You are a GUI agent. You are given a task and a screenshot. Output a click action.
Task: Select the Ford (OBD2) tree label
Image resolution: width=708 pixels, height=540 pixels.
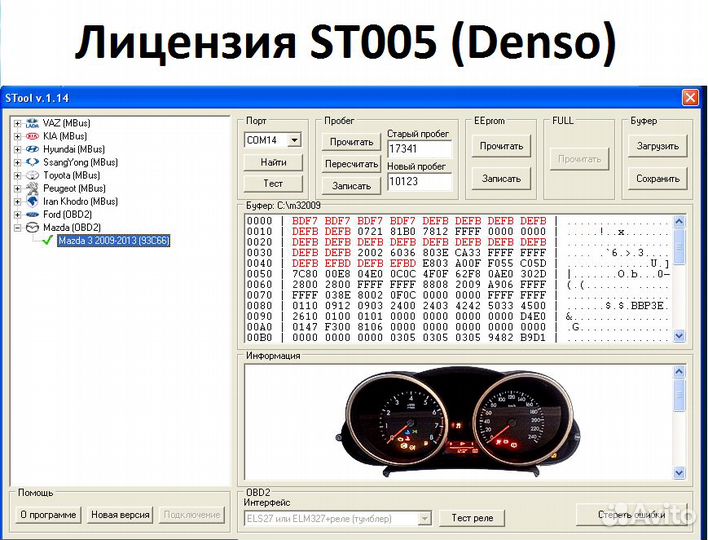[67, 214]
